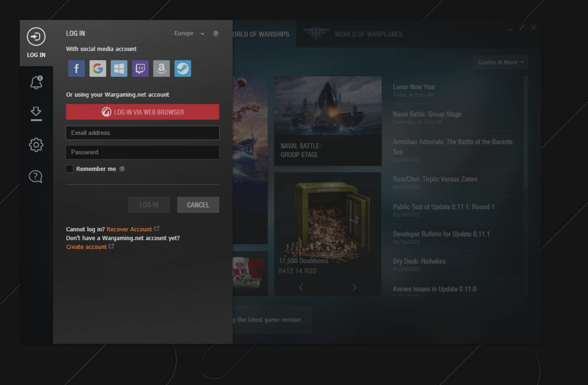Tick the Remember me checkbox
588x385 pixels.
69,169
